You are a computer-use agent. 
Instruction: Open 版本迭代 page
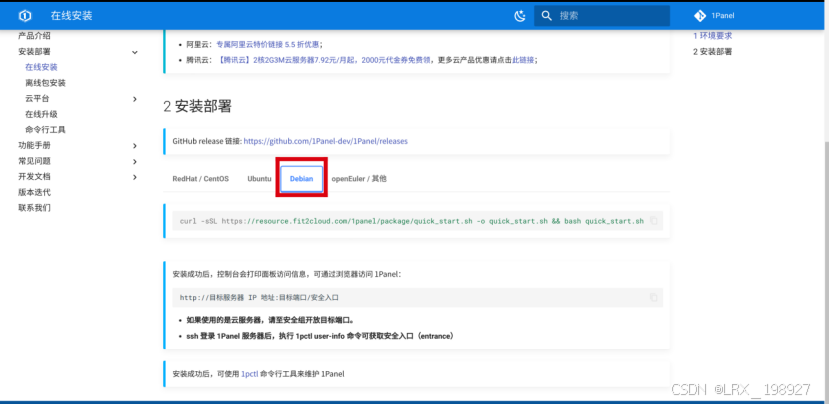click(34, 192)
